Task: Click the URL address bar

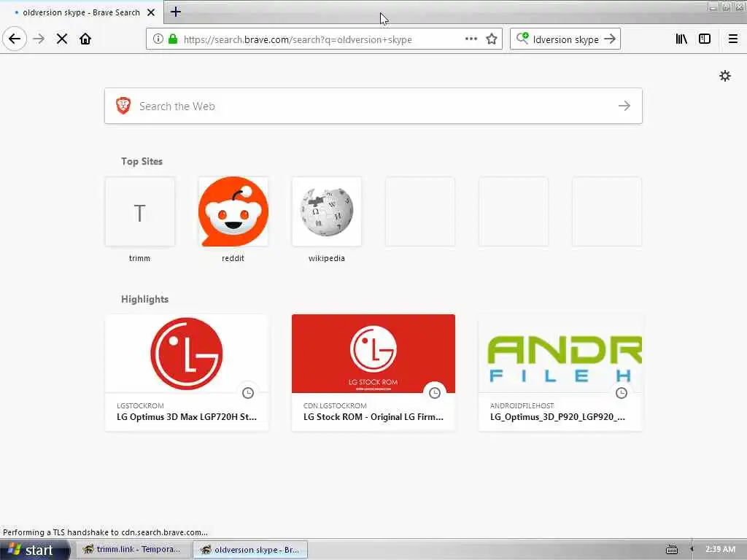Action: point(324,39)
